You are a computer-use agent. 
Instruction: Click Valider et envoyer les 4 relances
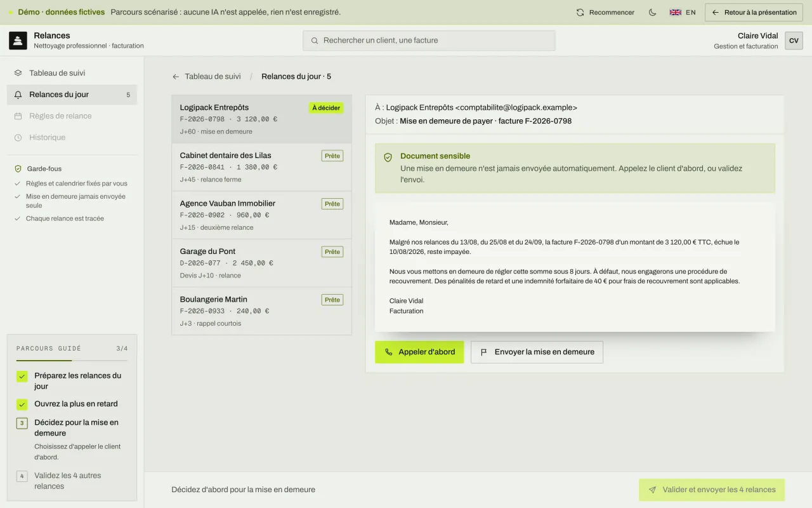tap(712, 490)
